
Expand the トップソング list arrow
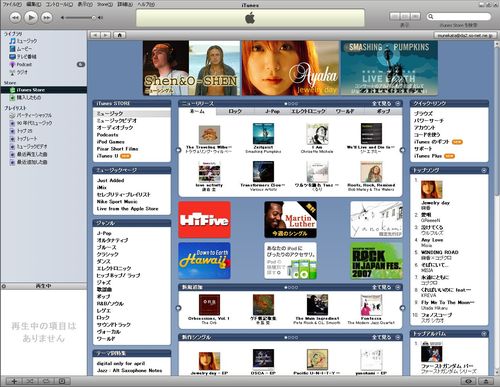484,170
